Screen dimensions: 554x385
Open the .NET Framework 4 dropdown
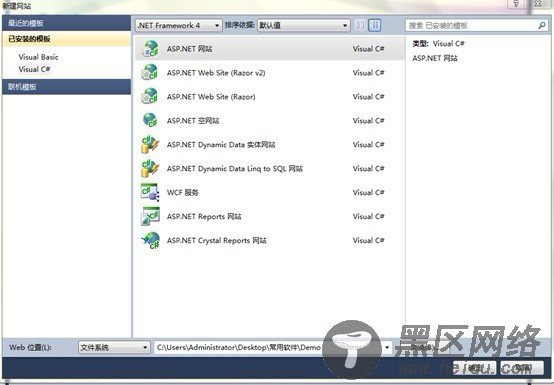click(179, 25)
